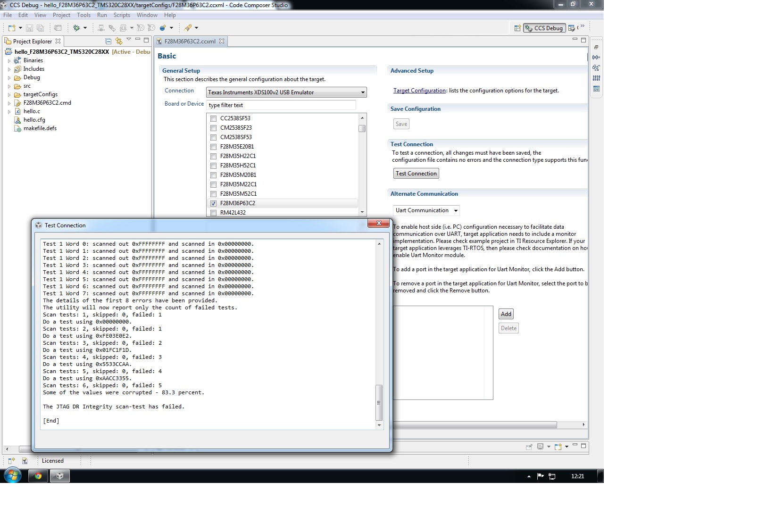
Task: Uncheck the F28M36P63C2 device checkbox
Action: (x=213, y=203)
